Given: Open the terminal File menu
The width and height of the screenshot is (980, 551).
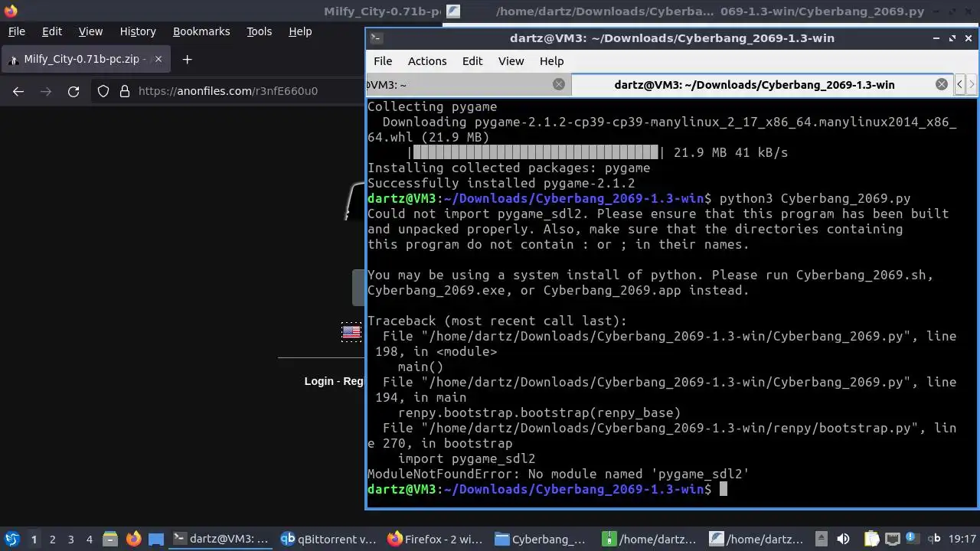Looking at the screenshot, I should pos(383,61).
